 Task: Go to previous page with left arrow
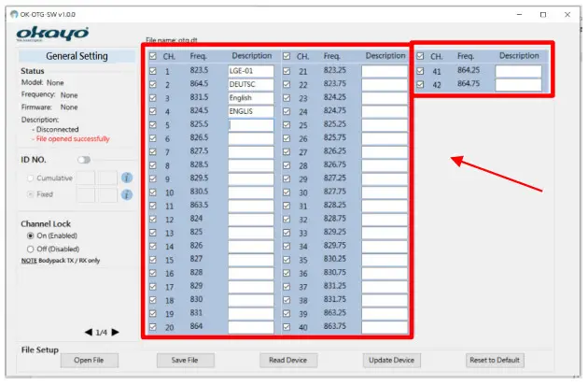[89, 332]
